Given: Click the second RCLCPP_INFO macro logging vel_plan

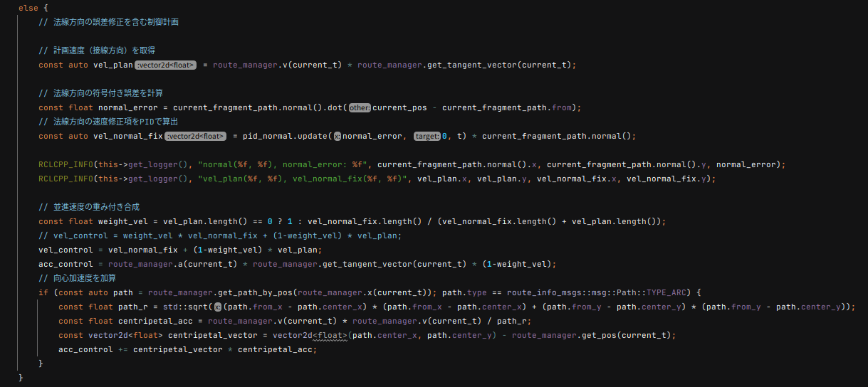Looking at the screenshot, I should click(x=66, y=179).
